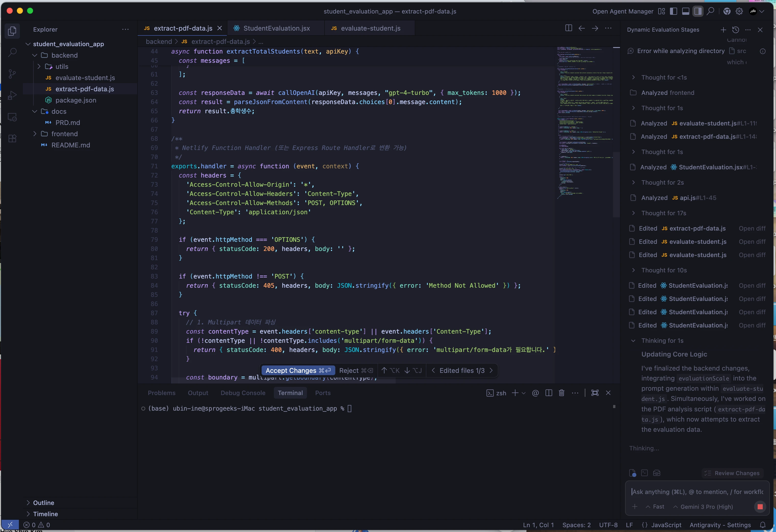Viewport: 776px width, 532px height.
Task: Open the Extensions view icon
Action: (x=12, y=138)
